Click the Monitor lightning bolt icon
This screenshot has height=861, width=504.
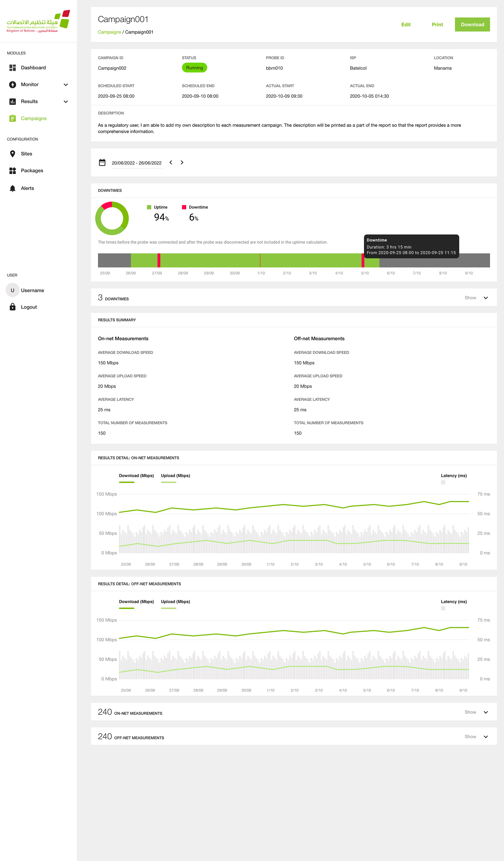[x=13, y=84]
